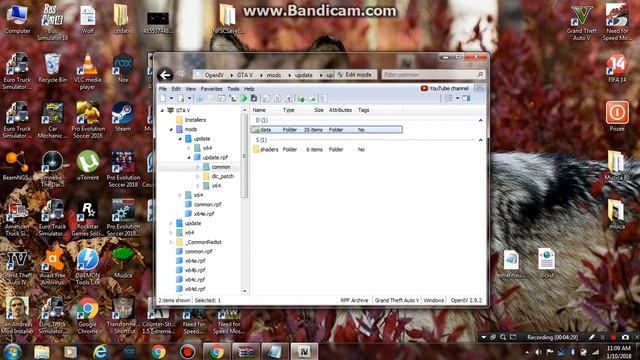
Task: Go back with the OpenIV back arrow
Action: 165,75
